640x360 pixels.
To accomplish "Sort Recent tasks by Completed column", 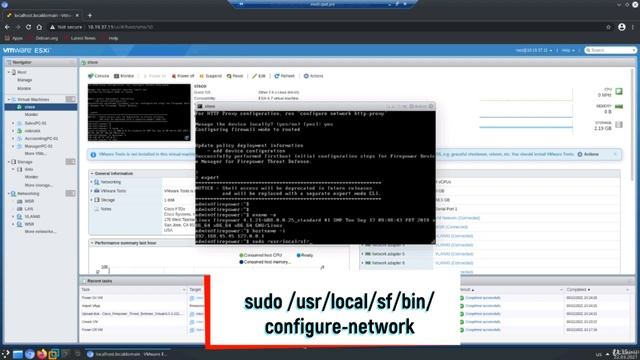I will (x=578, y=289).
